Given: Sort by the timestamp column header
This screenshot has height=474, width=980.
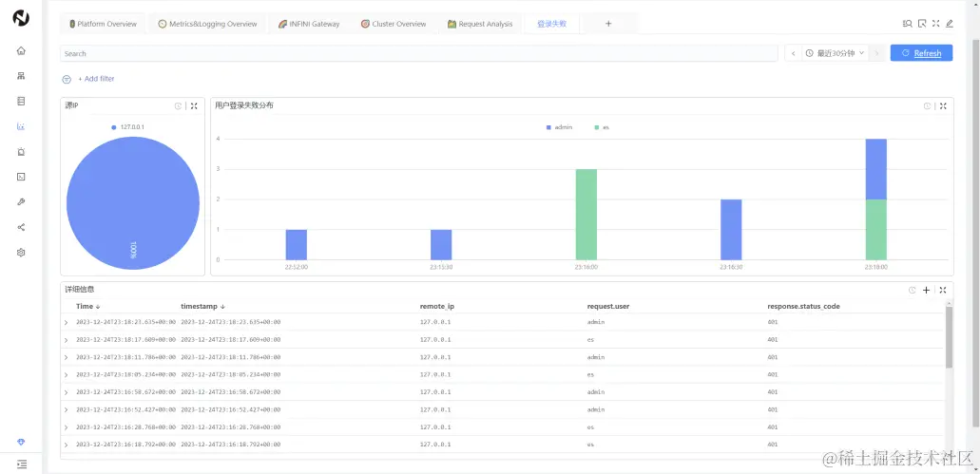Looking at the screenshot, I should 203,307.
